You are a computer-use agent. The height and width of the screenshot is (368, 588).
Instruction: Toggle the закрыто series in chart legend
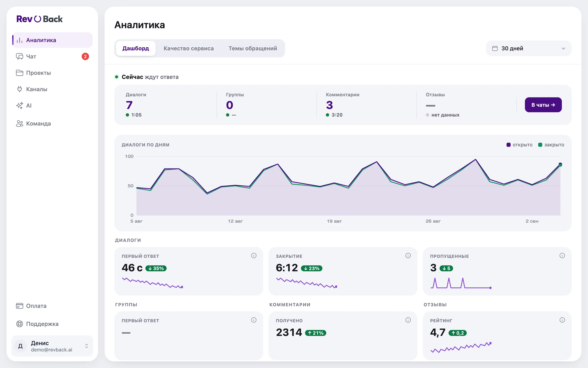(551, 145)
